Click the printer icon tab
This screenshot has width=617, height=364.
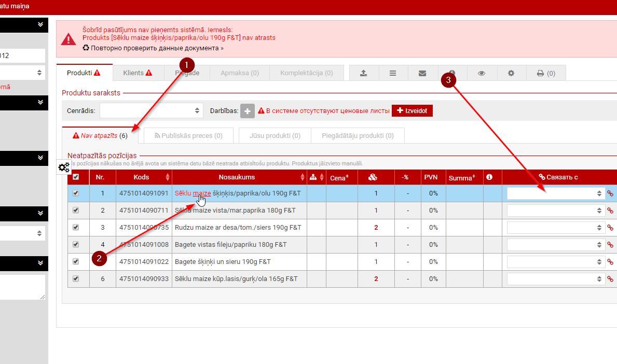[546, 73]
